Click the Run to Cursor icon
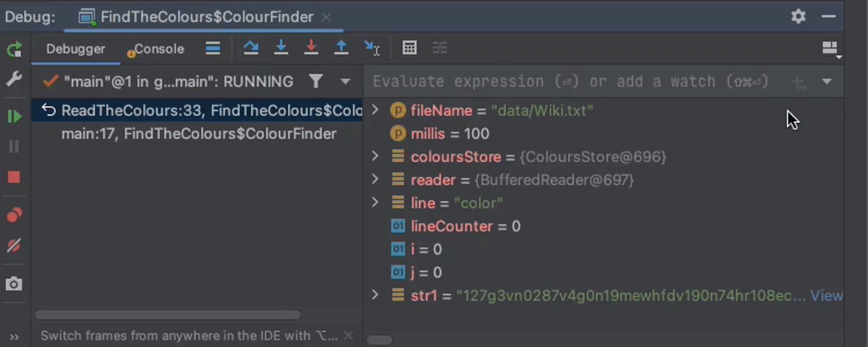Screen dimensions: 868x347 click(372, 48)
